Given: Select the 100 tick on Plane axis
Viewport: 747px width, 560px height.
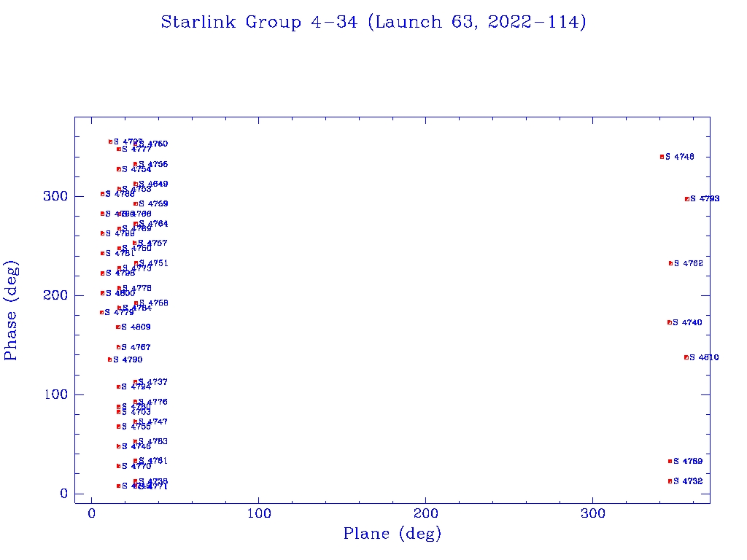Looking at the screenshot, I should pos(259,513).
